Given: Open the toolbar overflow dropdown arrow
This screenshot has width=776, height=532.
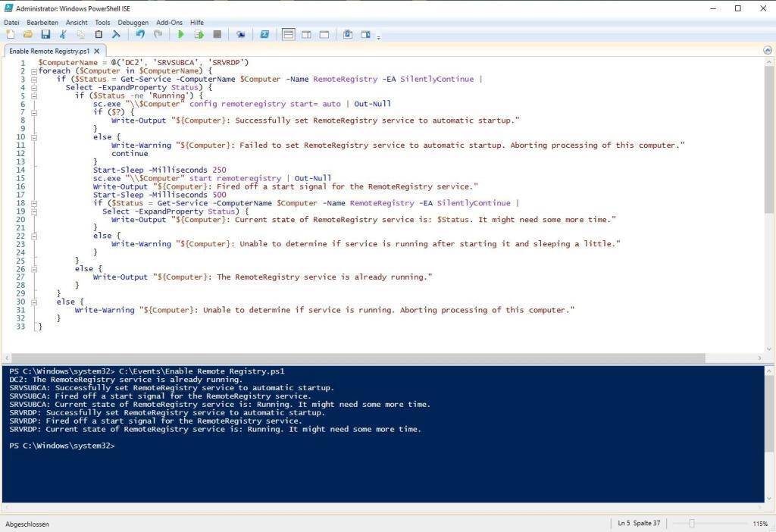Looking at the screenshot, I should (377, 34).
